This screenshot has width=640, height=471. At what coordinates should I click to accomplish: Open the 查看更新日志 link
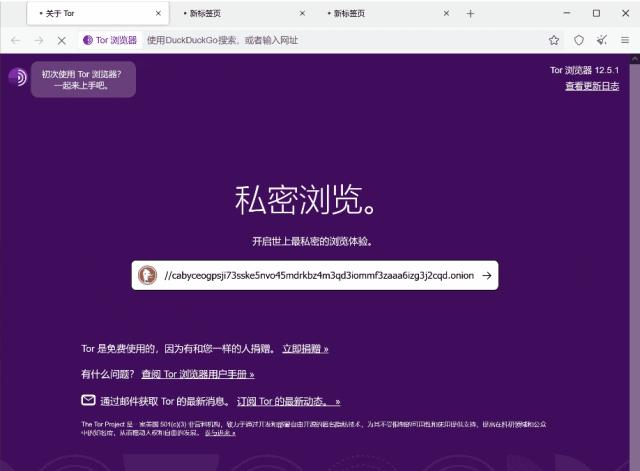click(592, 86)
